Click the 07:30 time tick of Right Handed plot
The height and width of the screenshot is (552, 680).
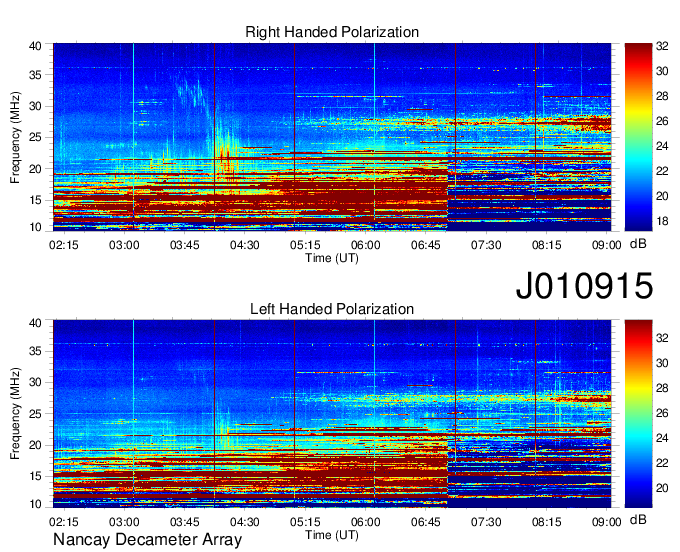click(486, 245)
